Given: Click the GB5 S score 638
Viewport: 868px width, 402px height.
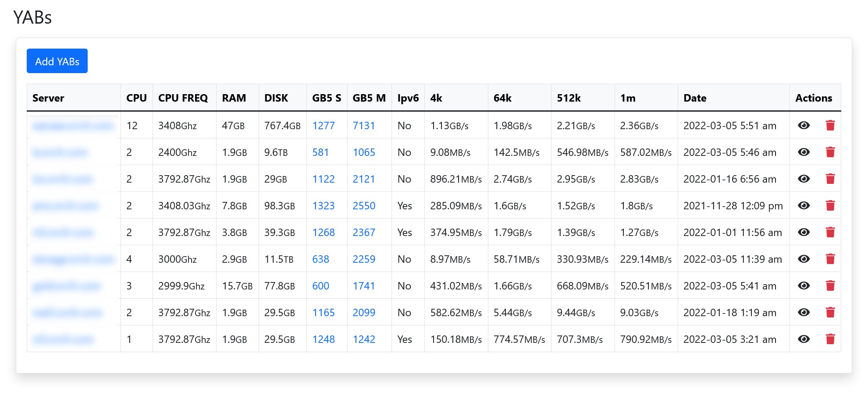Looking at the screenshot, I should [320, 259].
